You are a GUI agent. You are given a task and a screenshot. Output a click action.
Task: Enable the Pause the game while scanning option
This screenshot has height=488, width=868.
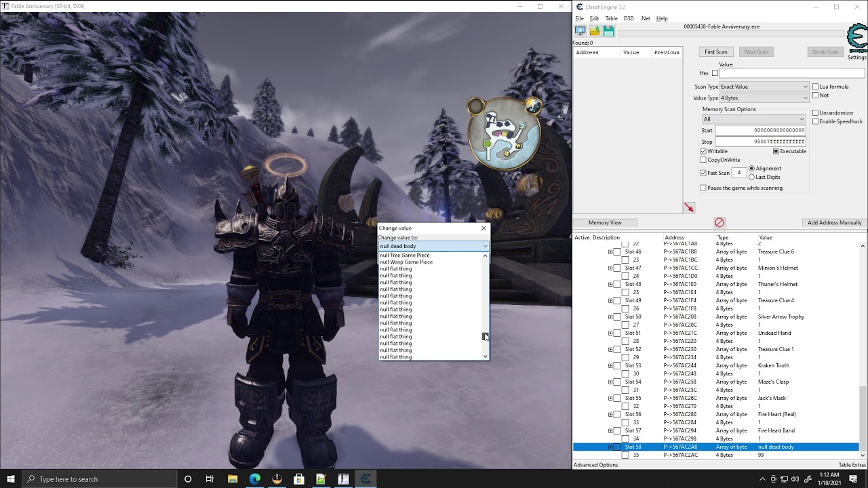pos(703,187)
